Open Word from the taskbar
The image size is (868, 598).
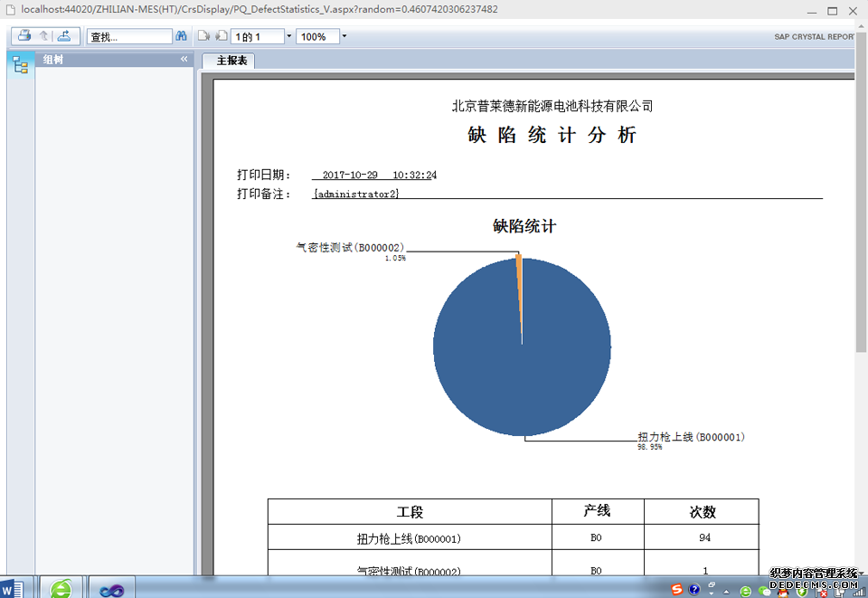(18, 588)
